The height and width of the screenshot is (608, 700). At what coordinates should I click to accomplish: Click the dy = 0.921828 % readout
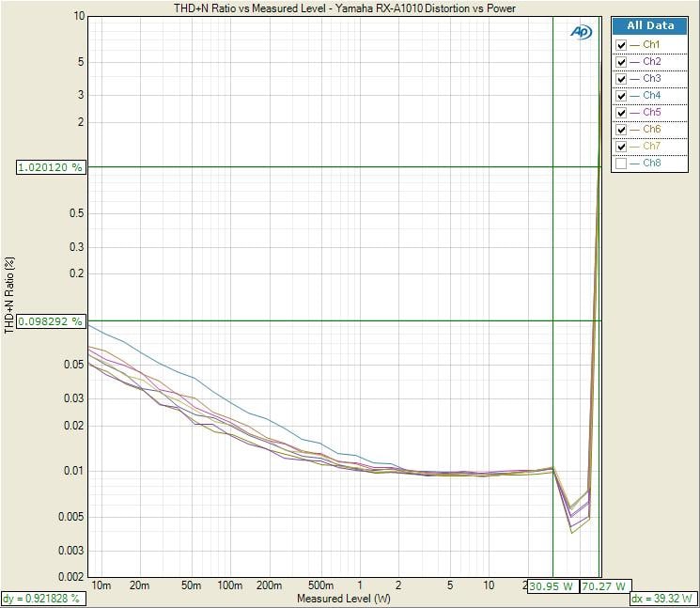pyautogui.click(x=41, y=598)
